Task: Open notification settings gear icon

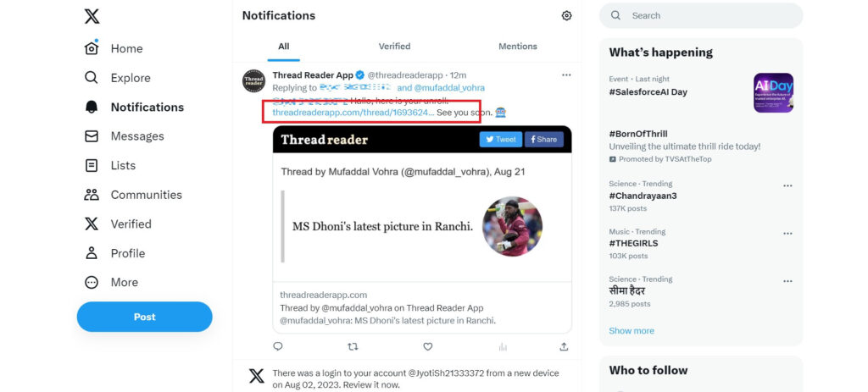Action: [x=566, y=16]
